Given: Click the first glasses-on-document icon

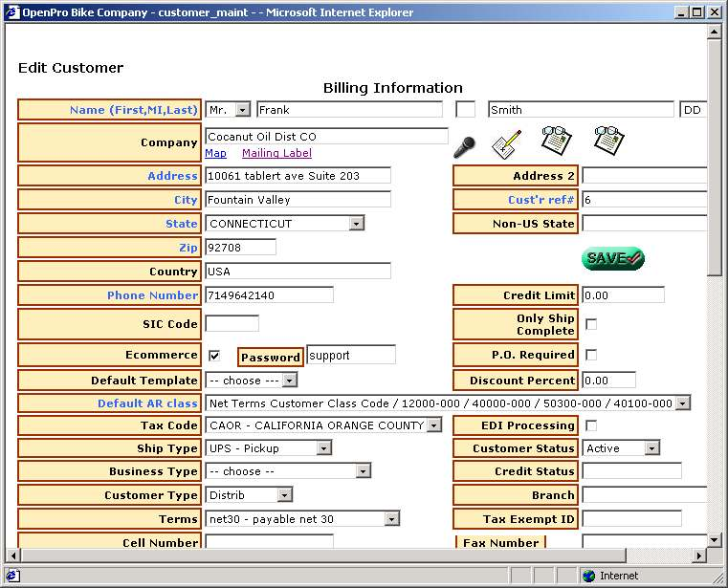Looking at the screenshot, I should point(556,141).
